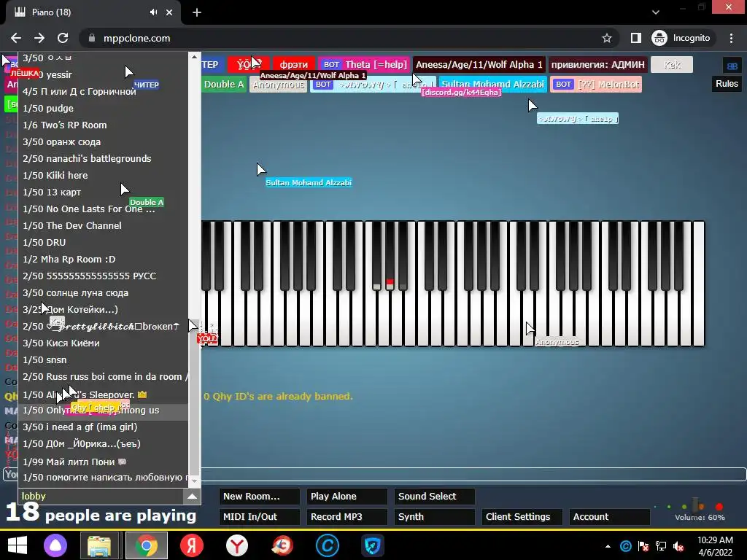Open the shield app in taskbar

373,545
